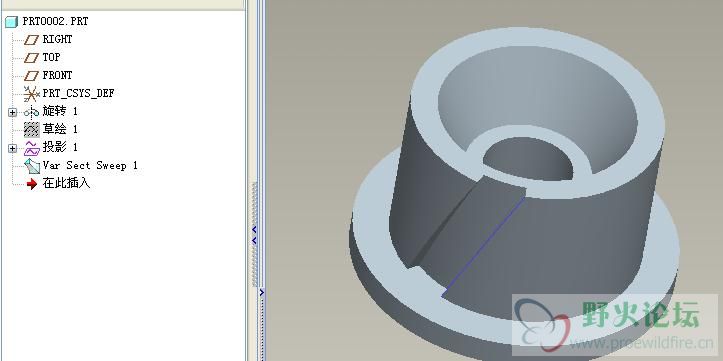Click the TOP datum plane icon
The image size is (723, 361).
tap(31, 58)
